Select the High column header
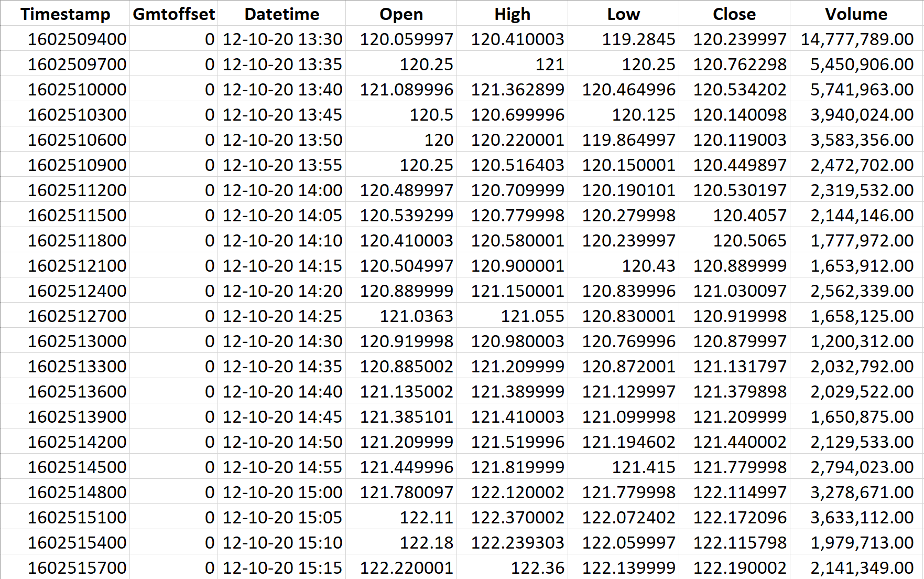Image resolution: width=924 pixels, height=579 pixels. tap(513, 14)
